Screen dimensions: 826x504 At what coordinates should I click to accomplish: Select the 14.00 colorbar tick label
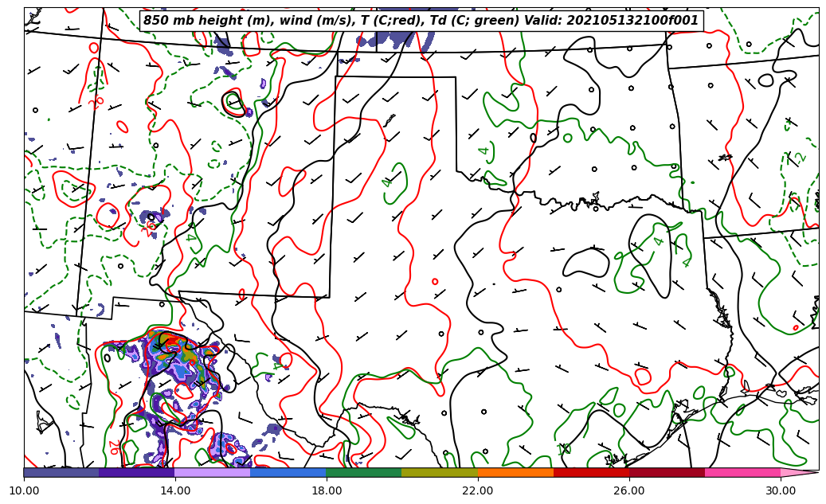(x=175, y=491)
